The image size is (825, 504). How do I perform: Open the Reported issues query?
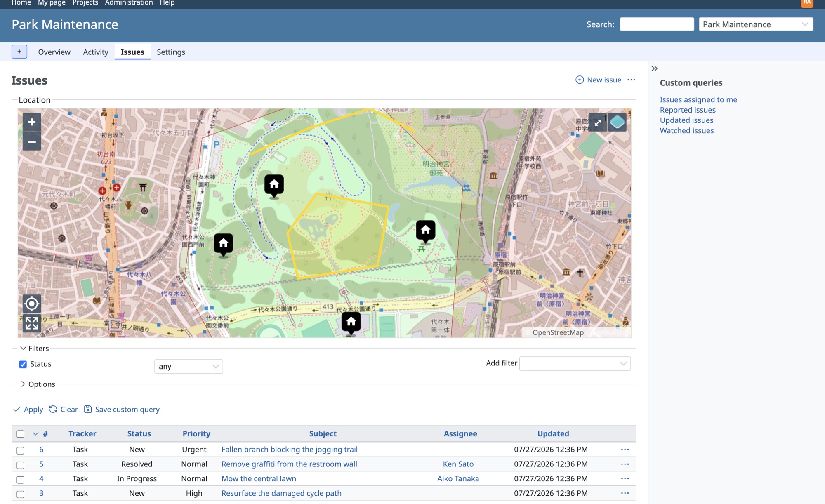coord(688,110)
